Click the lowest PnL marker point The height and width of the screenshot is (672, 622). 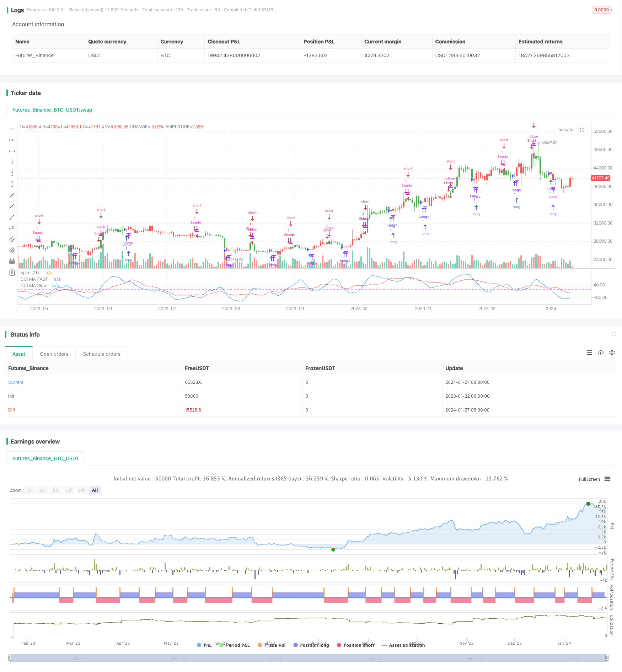(333, 549)
